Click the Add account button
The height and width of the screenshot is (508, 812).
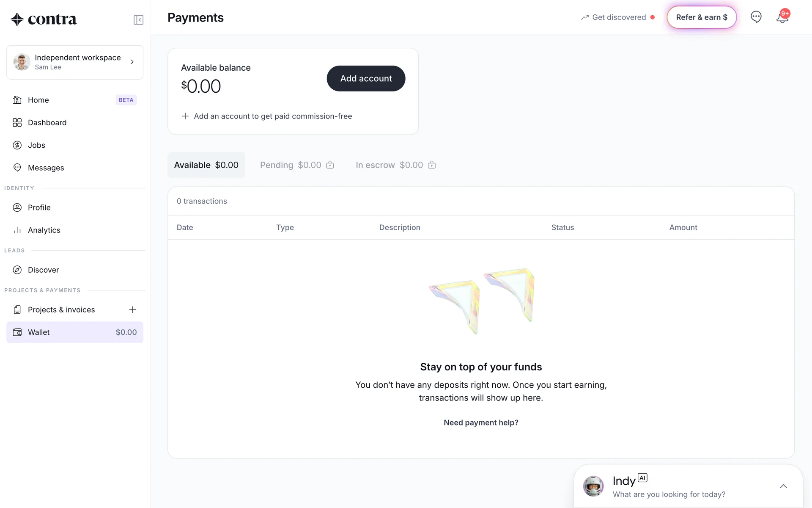(366, 78)
